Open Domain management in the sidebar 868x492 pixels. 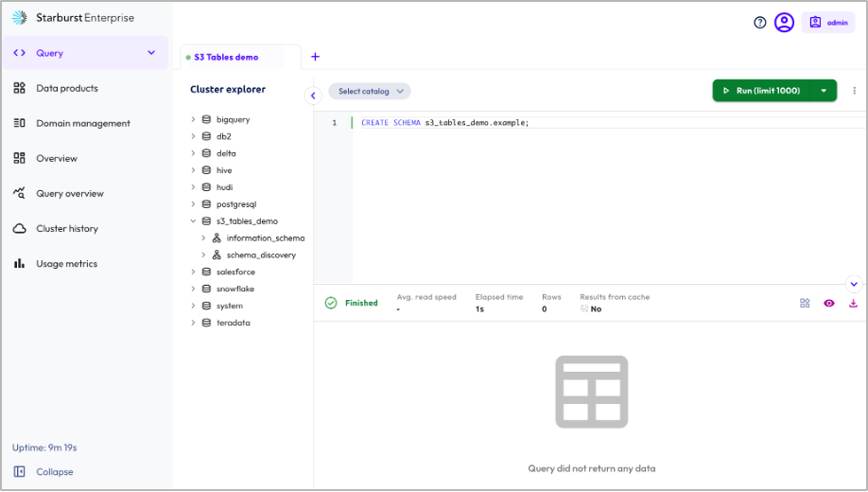pos(85,123)
